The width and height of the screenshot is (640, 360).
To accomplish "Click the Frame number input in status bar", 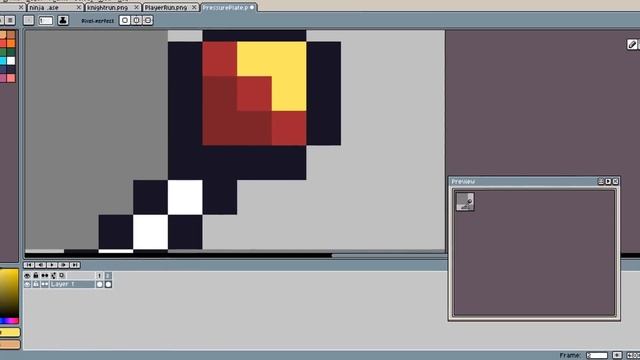I will pos(596,356).
